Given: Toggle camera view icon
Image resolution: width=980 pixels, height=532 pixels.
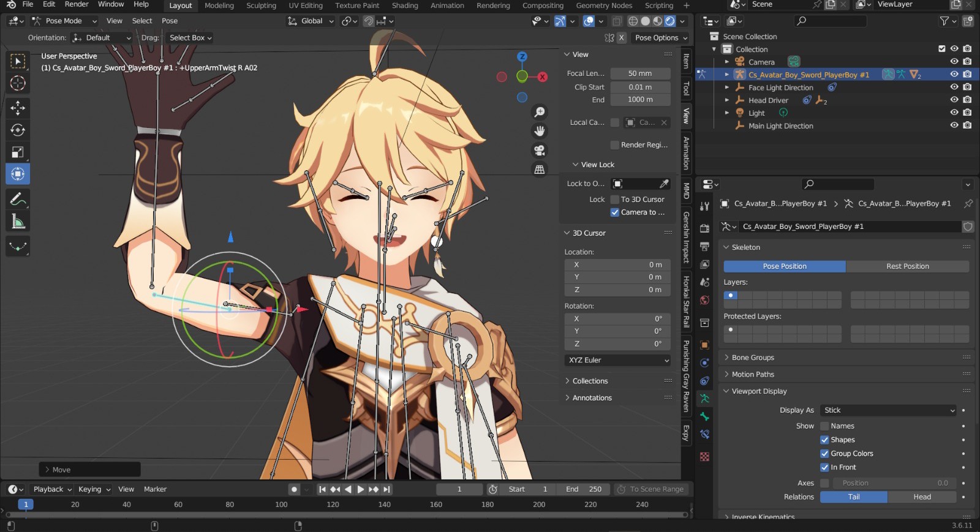Looking at the screenshot, I should (540, 150).
